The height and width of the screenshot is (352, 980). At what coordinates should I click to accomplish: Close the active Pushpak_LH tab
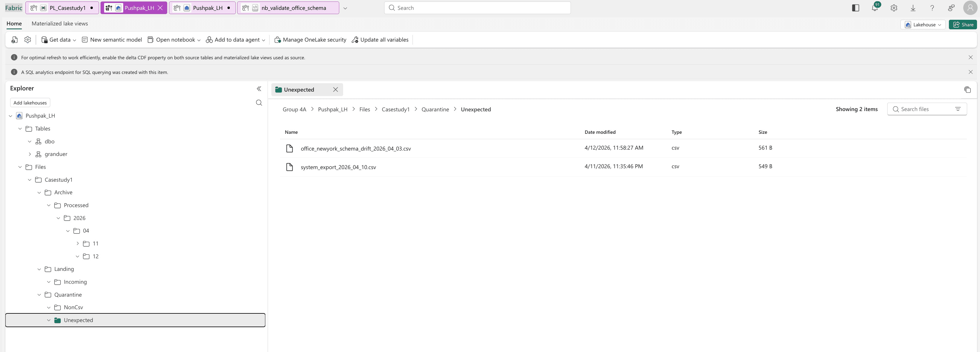(160, 8)
